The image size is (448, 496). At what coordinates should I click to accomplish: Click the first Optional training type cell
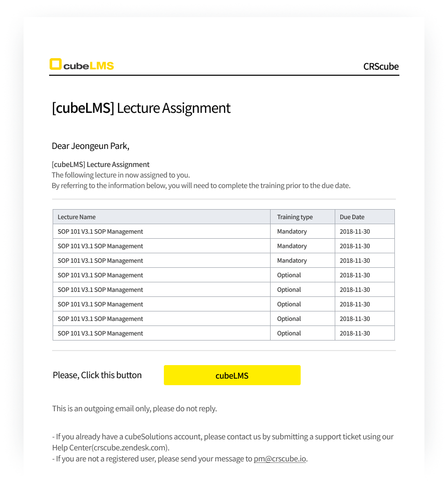point(289,275)
